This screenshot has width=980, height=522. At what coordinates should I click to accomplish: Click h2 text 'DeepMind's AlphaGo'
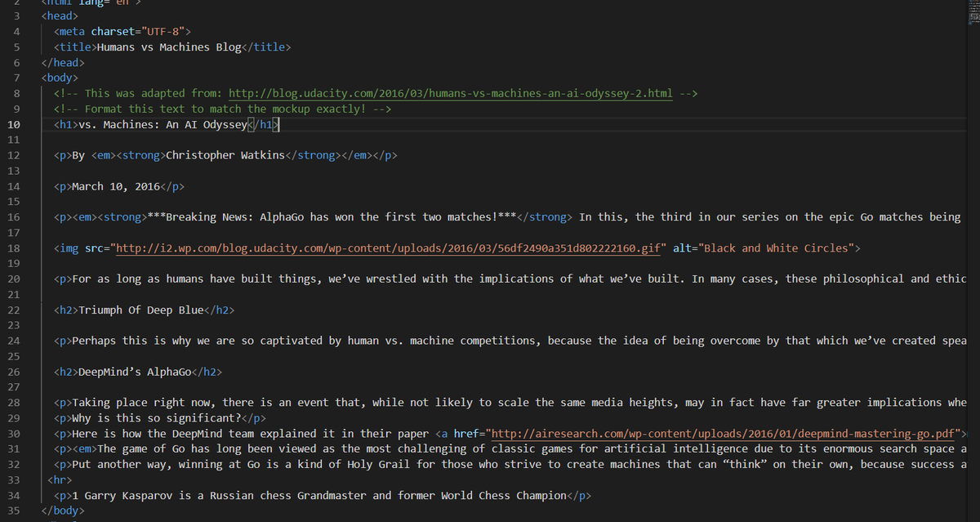[x=135, y=372]
